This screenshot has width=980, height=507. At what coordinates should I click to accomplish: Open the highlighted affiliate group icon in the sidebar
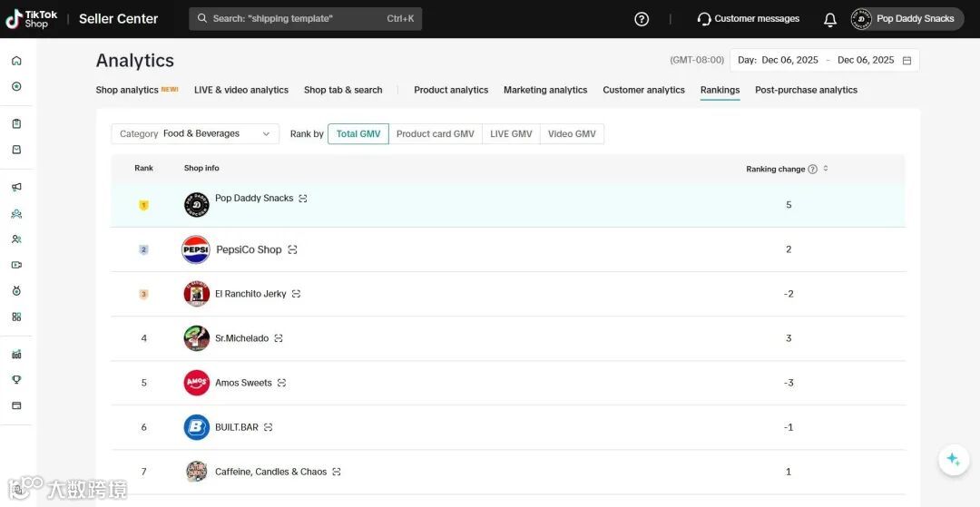pos(17,213)
